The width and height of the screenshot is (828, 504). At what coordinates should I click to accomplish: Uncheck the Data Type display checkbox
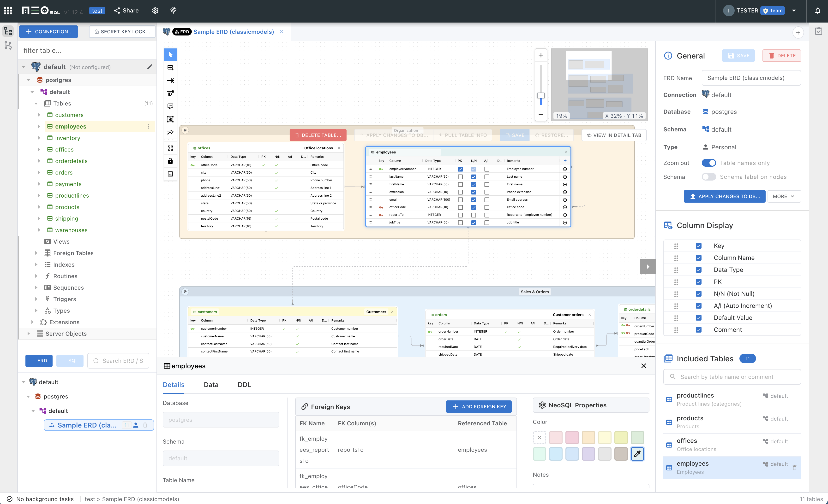click(698, 270)
